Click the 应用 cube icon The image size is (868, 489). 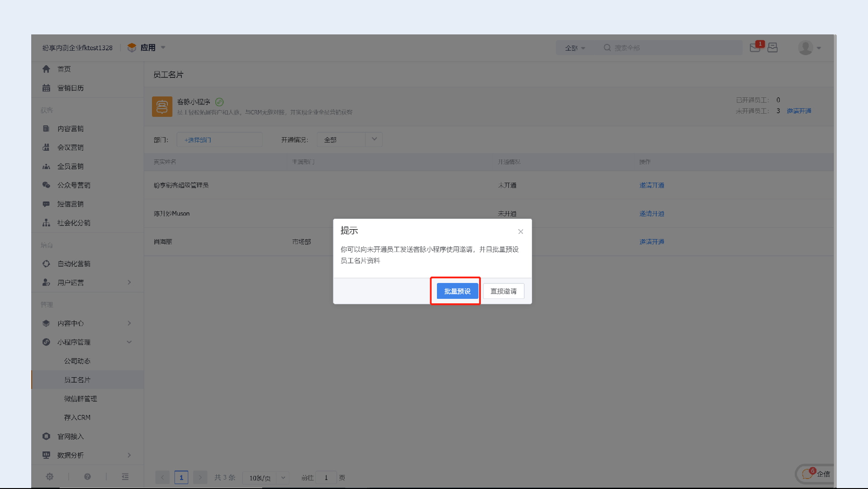[132, 48]
